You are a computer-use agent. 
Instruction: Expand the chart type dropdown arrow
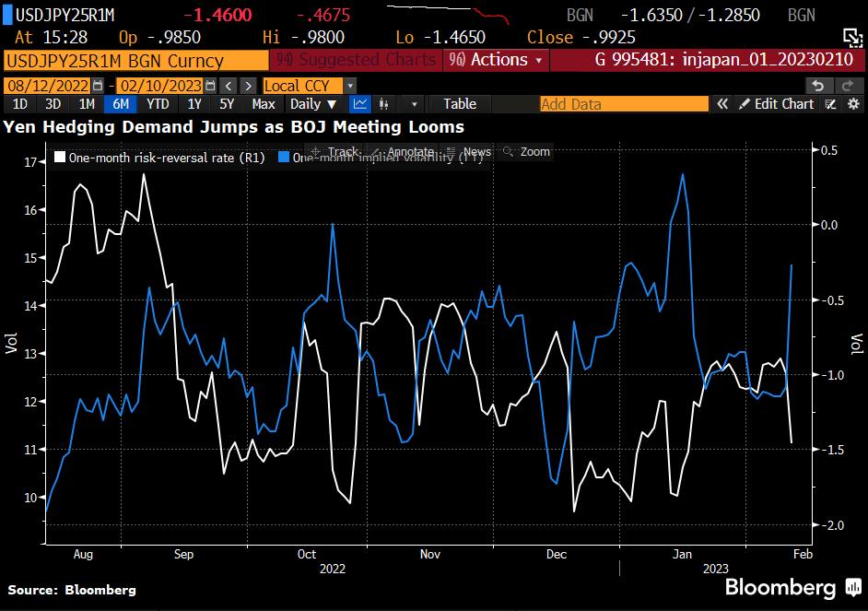414,104
